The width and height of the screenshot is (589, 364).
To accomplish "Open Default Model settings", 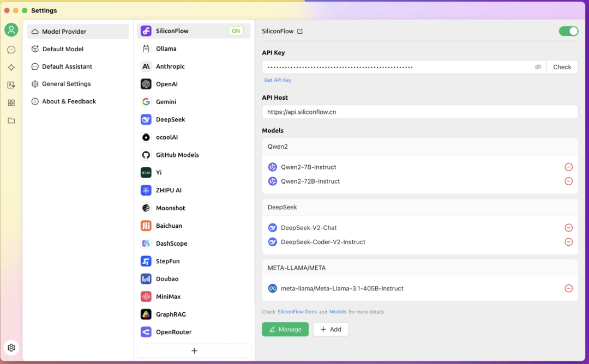I will (x=78, y=49).
